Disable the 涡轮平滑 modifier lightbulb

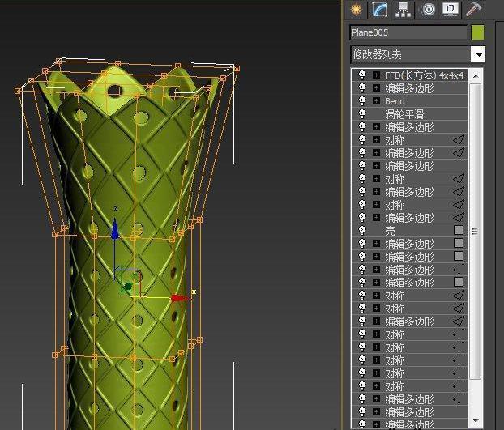point(362,114)
